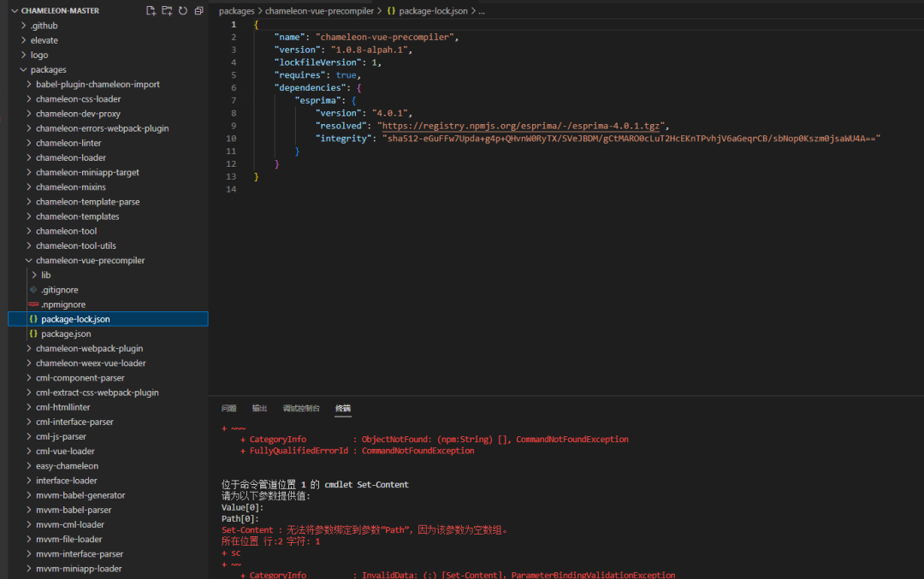The width and height of the screenshot is (924, 579).
Task: Select the mvvm-miniapp-loader folder
Action: 79,569
